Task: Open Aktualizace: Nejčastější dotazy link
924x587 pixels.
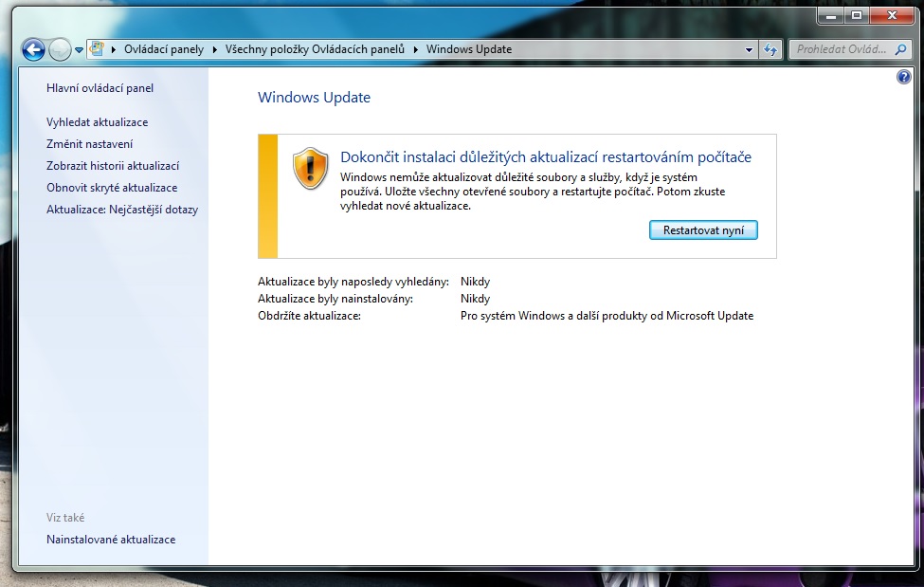Action: pos(122,210)
